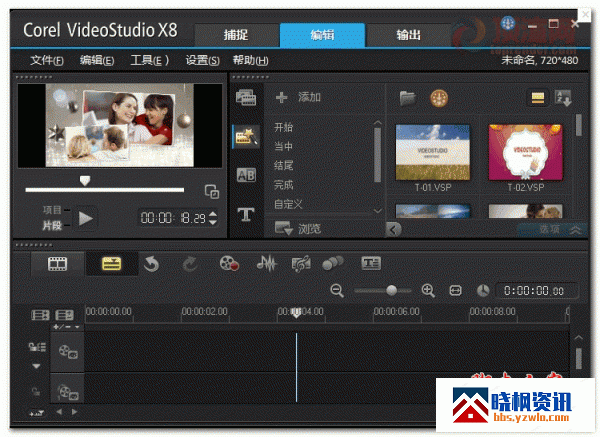This screenshot has width=600, height=437.
Task: Play the preview video
Action: tap(85, 218)
